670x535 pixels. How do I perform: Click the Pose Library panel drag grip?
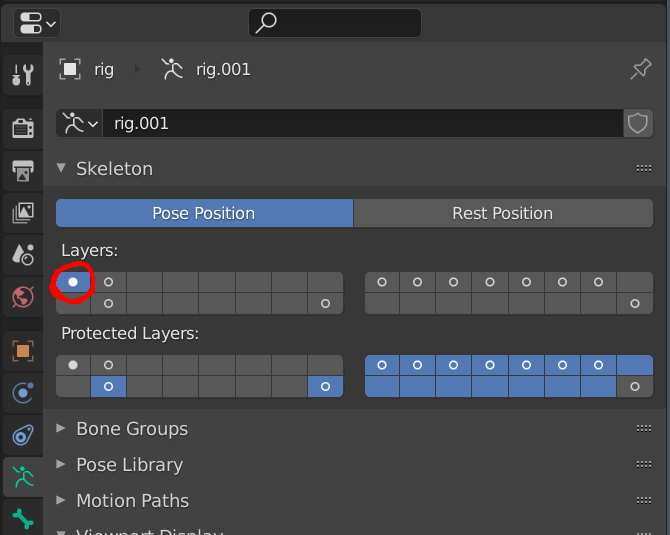644,464
